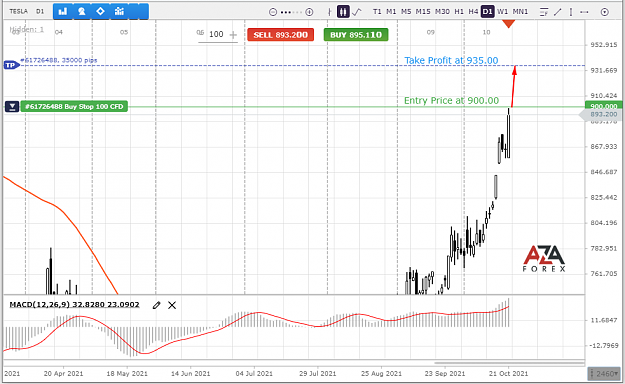Select the vertical line drawing tool
Screen dimensions: 625x384
(571, 12)
